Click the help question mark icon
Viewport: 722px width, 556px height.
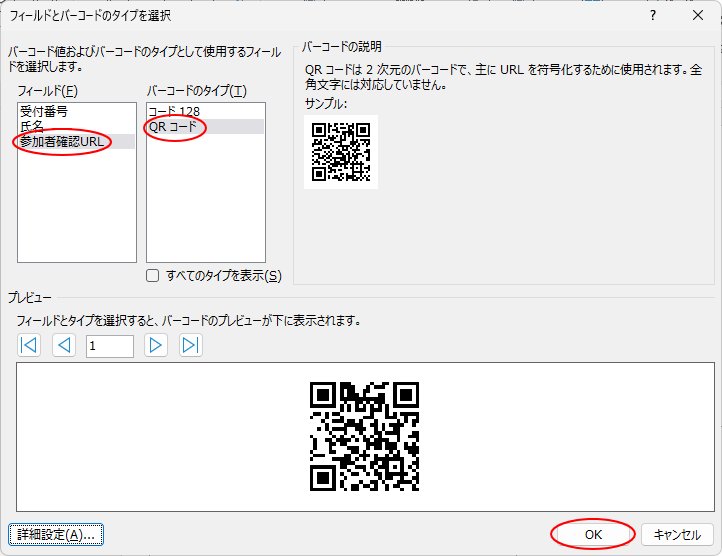click(653, 16)
